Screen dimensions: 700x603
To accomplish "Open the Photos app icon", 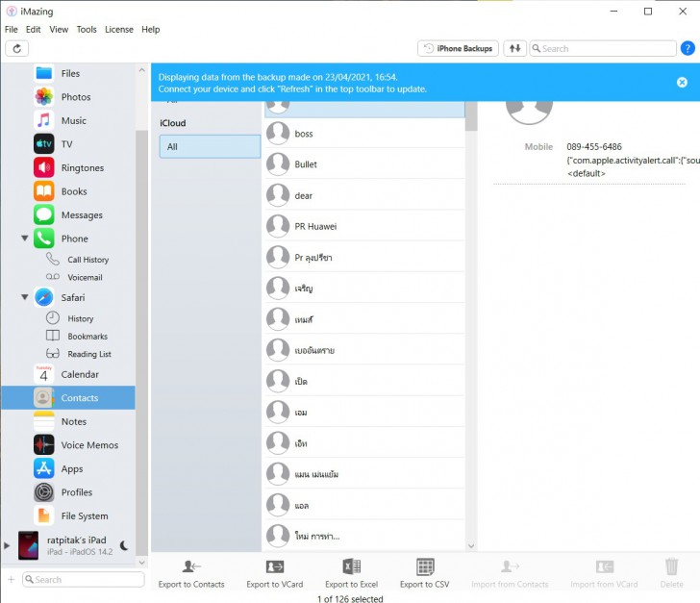I will 44,96.
